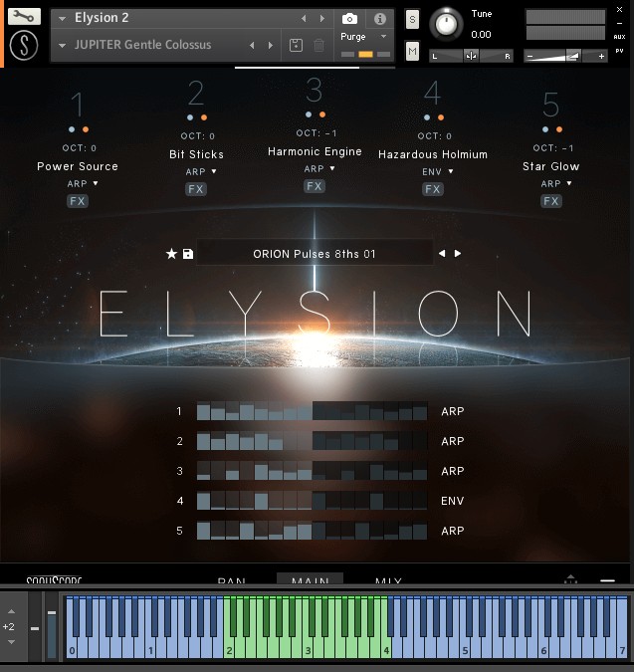Open ARP dropdown for Harmonic Engine
This screenshot has height=672, width=634.
point(319,168)
